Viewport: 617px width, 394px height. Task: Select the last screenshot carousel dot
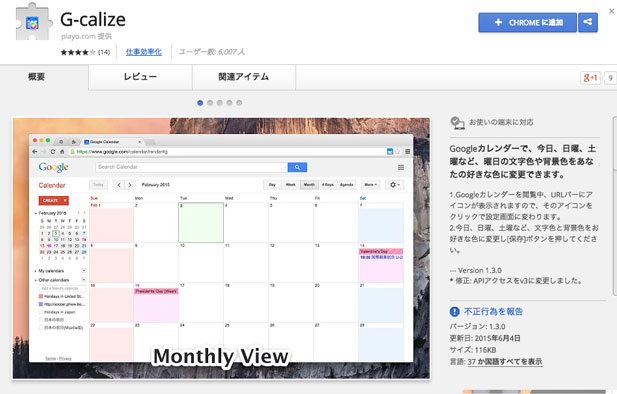click(239, 103)
